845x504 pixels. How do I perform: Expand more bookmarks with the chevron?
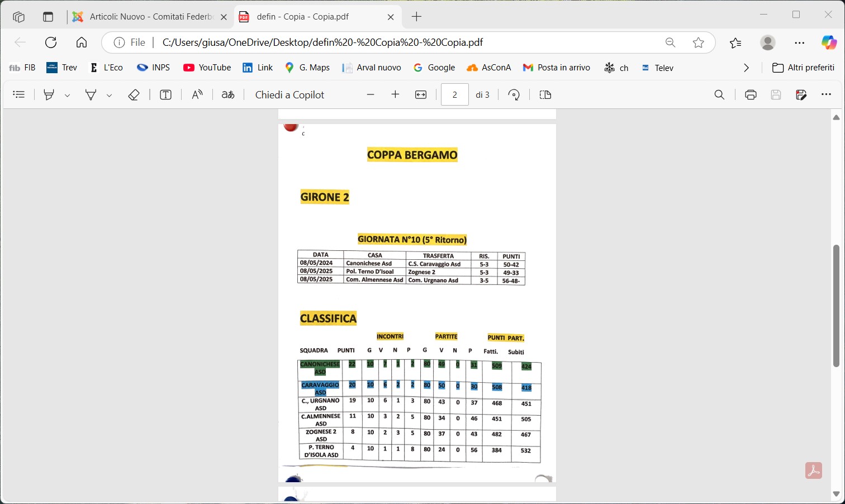[746, 68]
